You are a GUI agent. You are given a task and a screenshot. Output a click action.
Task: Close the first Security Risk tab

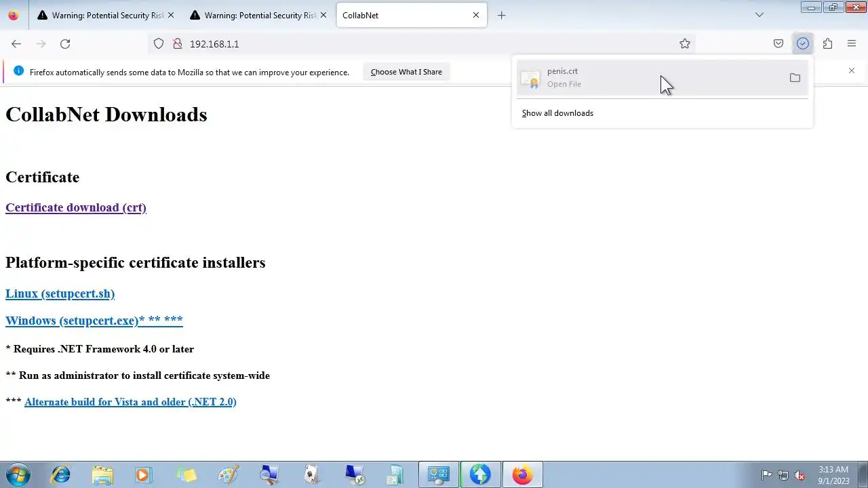pos(171,15)
